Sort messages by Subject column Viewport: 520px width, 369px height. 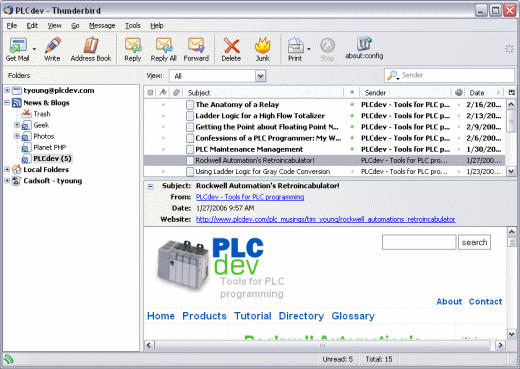263,93
